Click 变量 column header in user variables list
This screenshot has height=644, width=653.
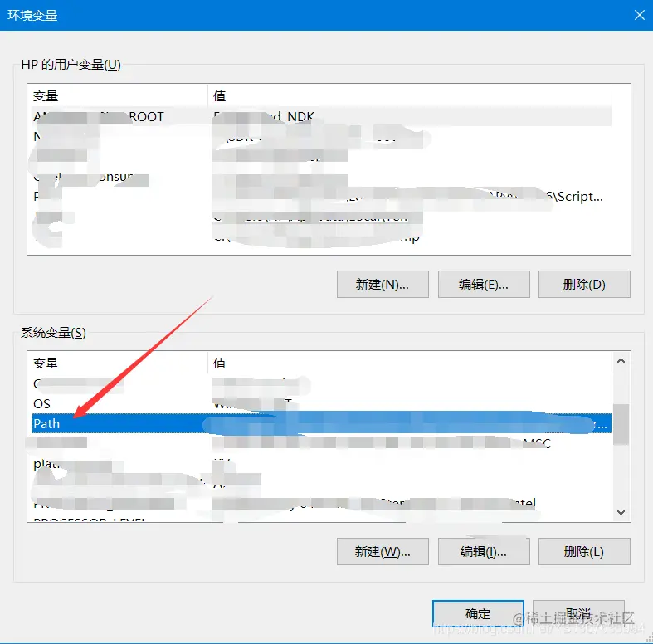pos(119,95)
